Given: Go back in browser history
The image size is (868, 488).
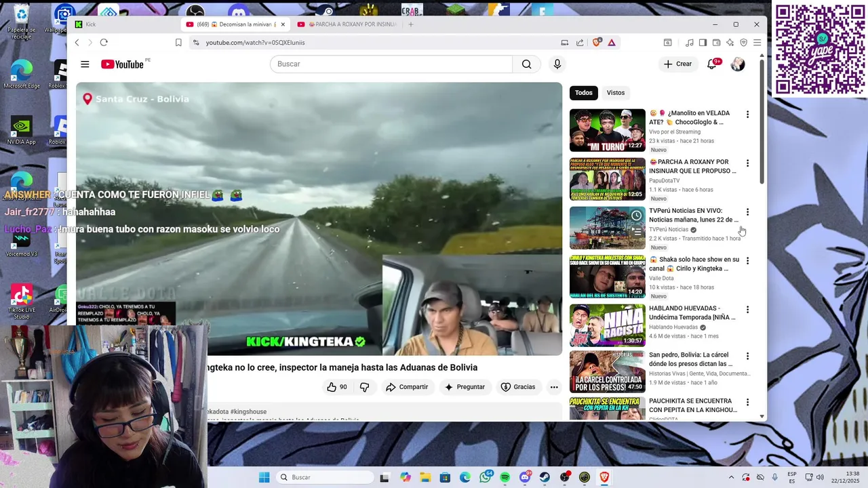Looking at the screenshot, I should (x=77, y=43).
